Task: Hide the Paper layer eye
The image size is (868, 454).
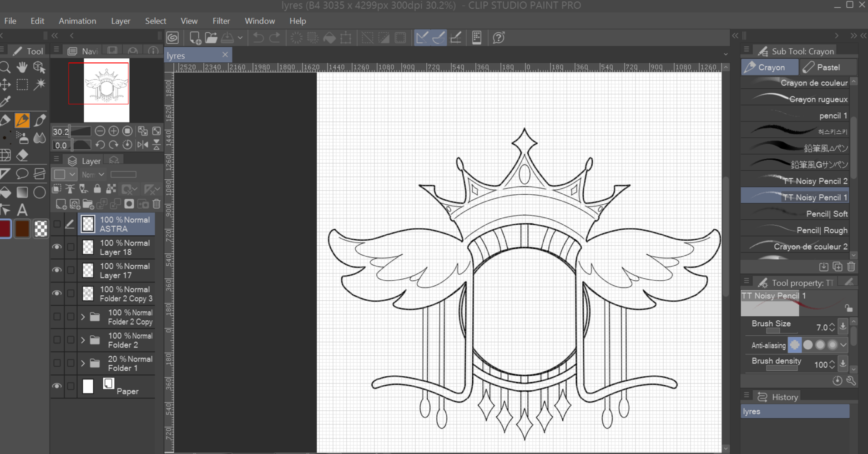Action: 57,386
